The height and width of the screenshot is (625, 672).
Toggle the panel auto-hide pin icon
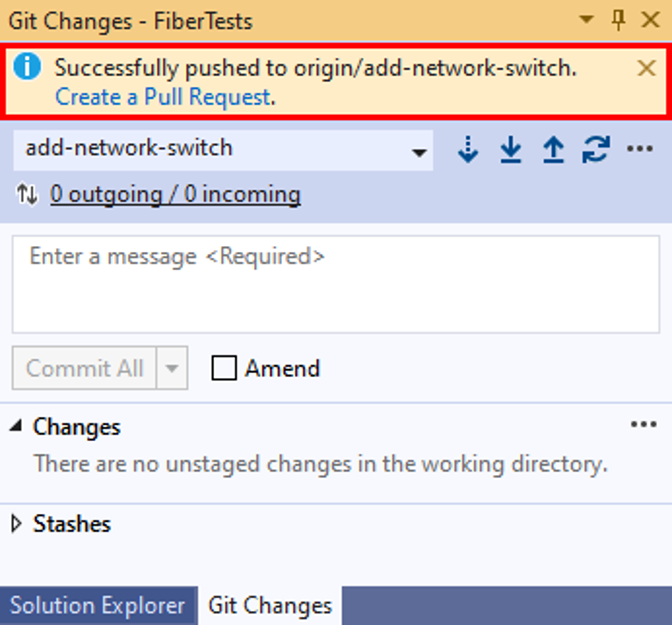pyautogui.click(x=619, y=20)
